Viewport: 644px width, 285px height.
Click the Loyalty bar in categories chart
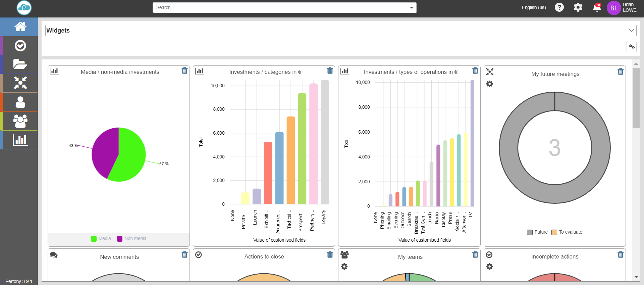click(x=325, y=142)
